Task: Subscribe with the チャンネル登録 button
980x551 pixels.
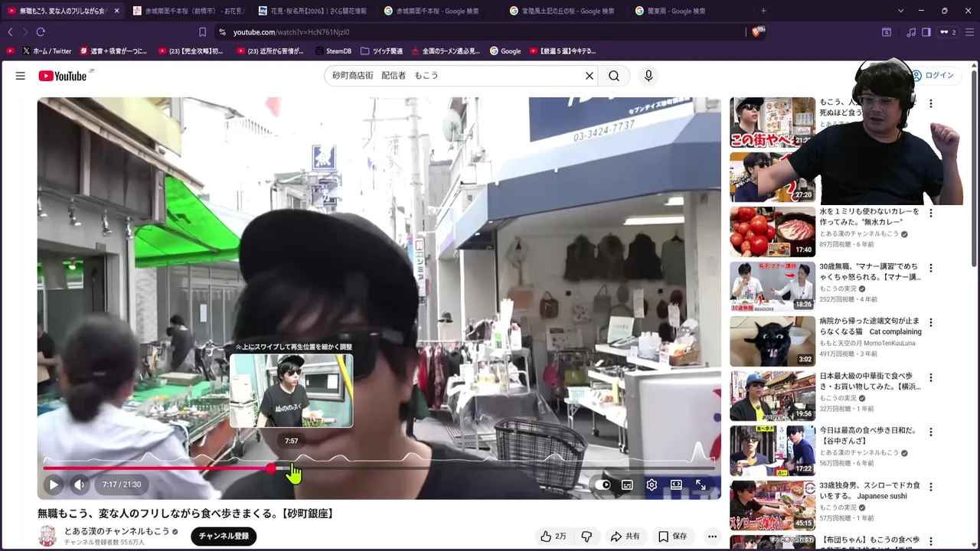Action: (224, 536)
